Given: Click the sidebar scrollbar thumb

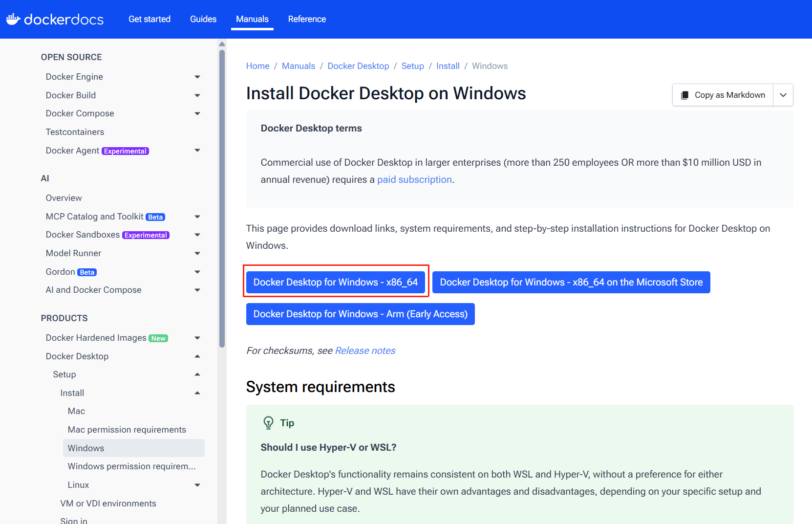Looking at the screenshot, I should tap(222, 198).
